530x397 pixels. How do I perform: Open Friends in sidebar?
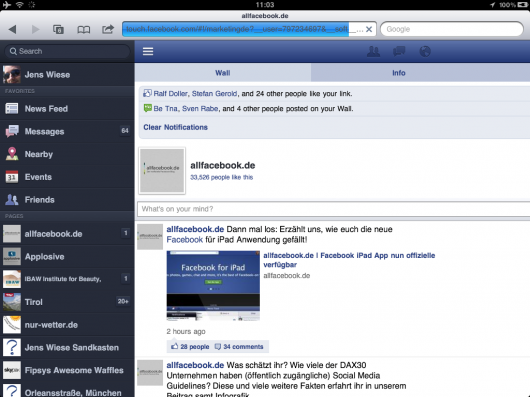[x=67, y=200]
